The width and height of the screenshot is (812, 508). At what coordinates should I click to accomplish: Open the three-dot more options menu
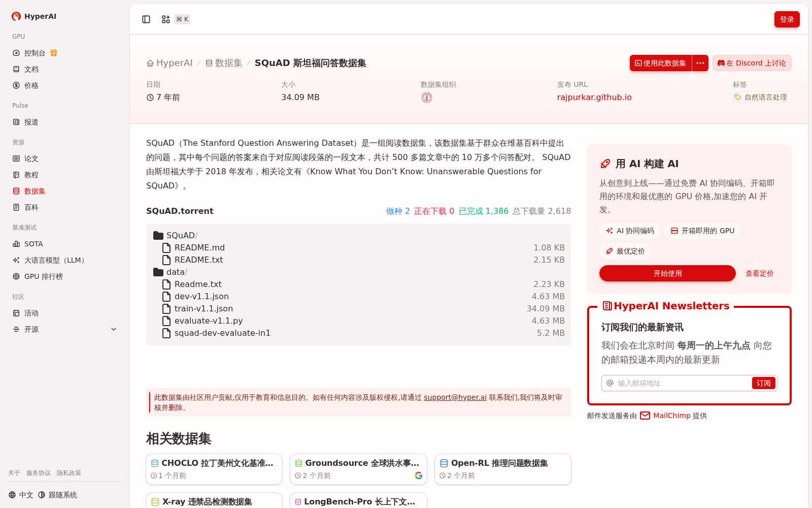click(700, 63)
